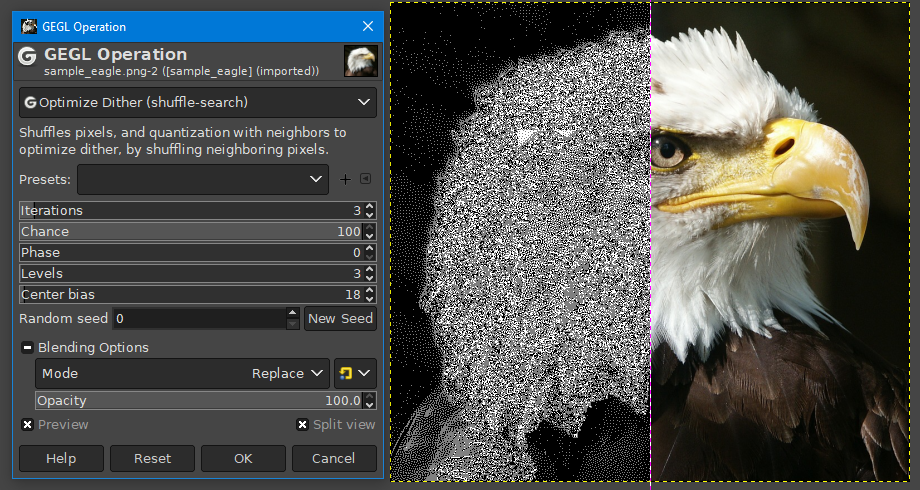Save settings as a new preset with plus icon

pyautogui.click(x=346, y=180)
